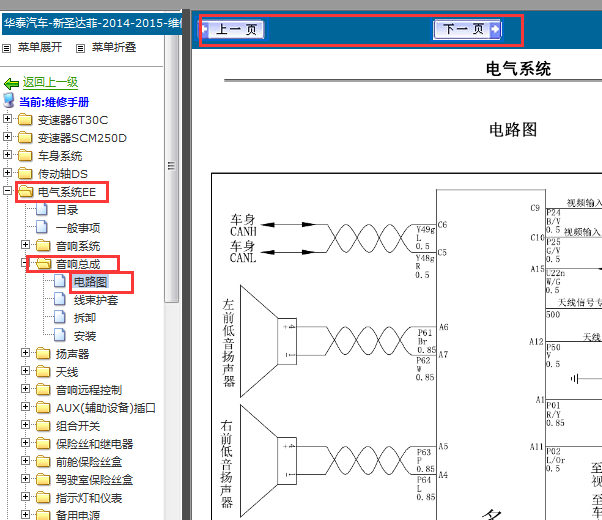Click the 返回上一级 link

tap(50, 82)
